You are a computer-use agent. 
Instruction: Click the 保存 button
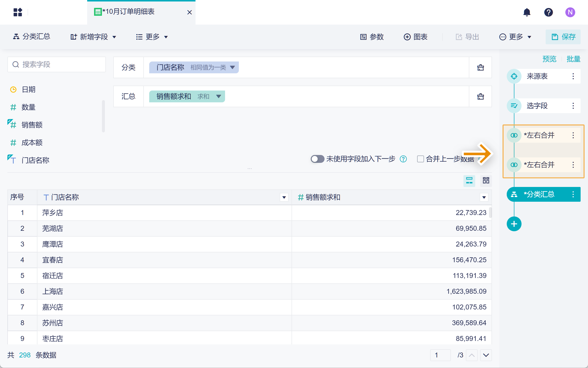(563, 37)
